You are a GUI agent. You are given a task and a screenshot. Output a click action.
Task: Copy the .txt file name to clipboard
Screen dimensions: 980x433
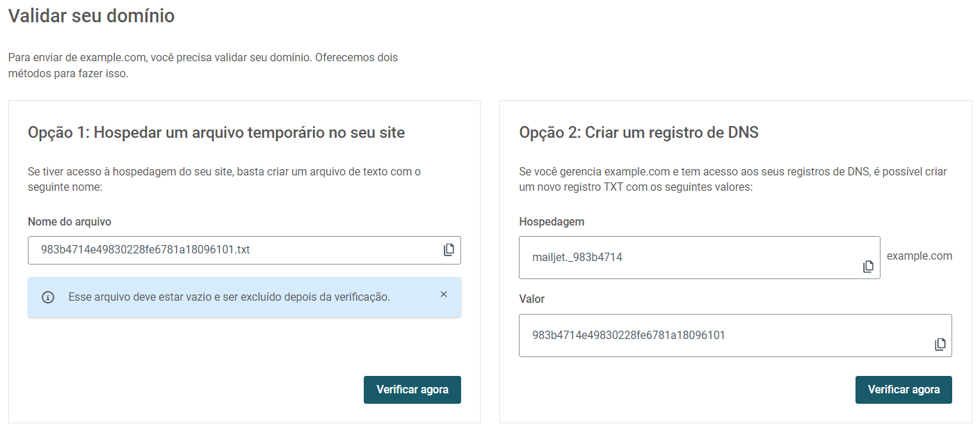(449, 250)
